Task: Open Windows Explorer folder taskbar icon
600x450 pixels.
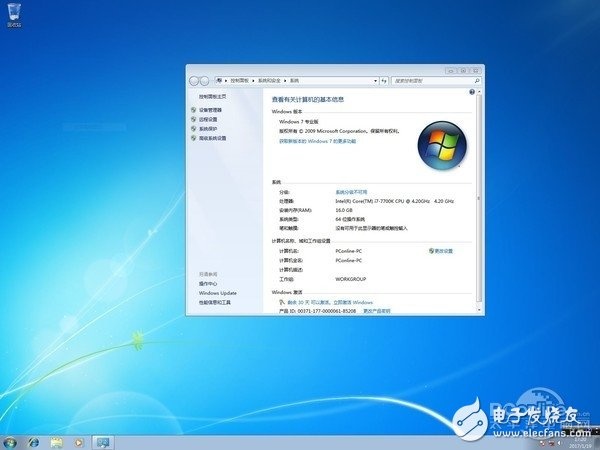Action: pos(56,443)
